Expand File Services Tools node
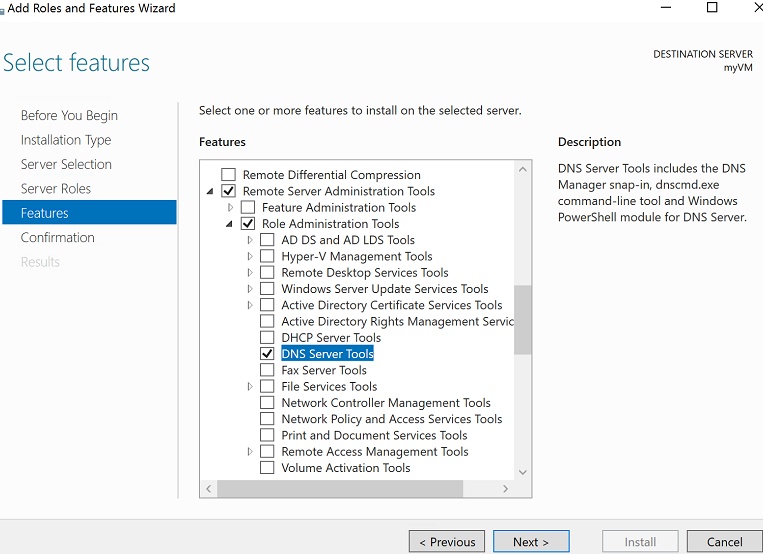 tap(250, 387)
